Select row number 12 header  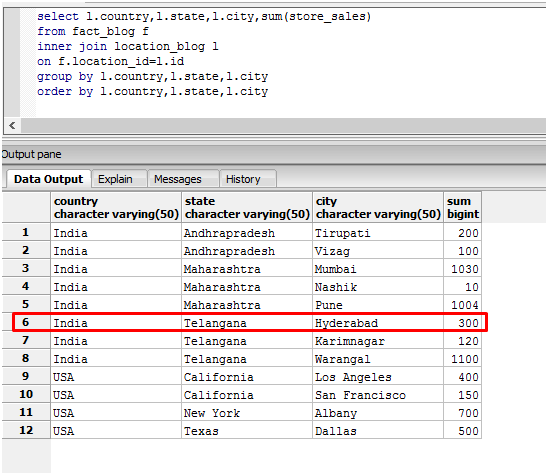(x=26, y=430)
